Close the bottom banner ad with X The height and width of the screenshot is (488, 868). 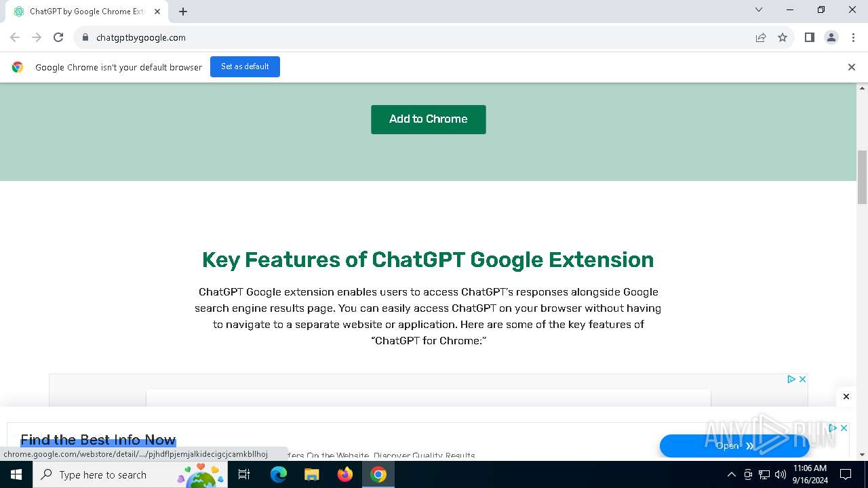[x=844, y=428]
